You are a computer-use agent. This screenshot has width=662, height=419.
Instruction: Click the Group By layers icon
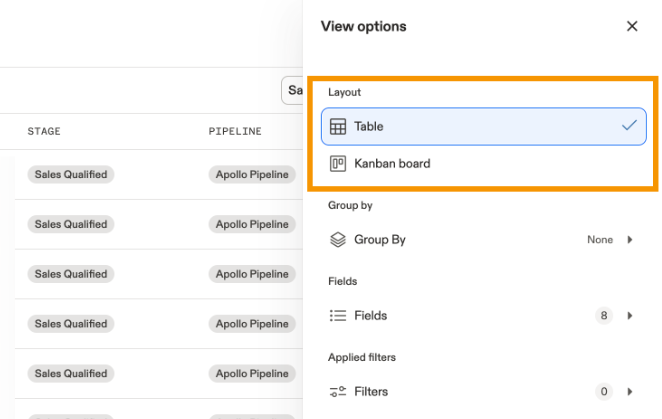[338, 239]
